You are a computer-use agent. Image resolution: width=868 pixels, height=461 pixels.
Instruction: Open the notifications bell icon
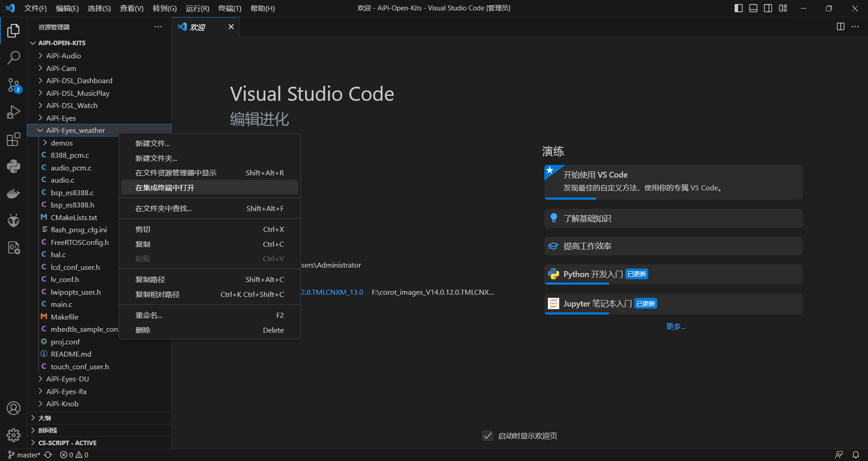click(x=856, y=455)
